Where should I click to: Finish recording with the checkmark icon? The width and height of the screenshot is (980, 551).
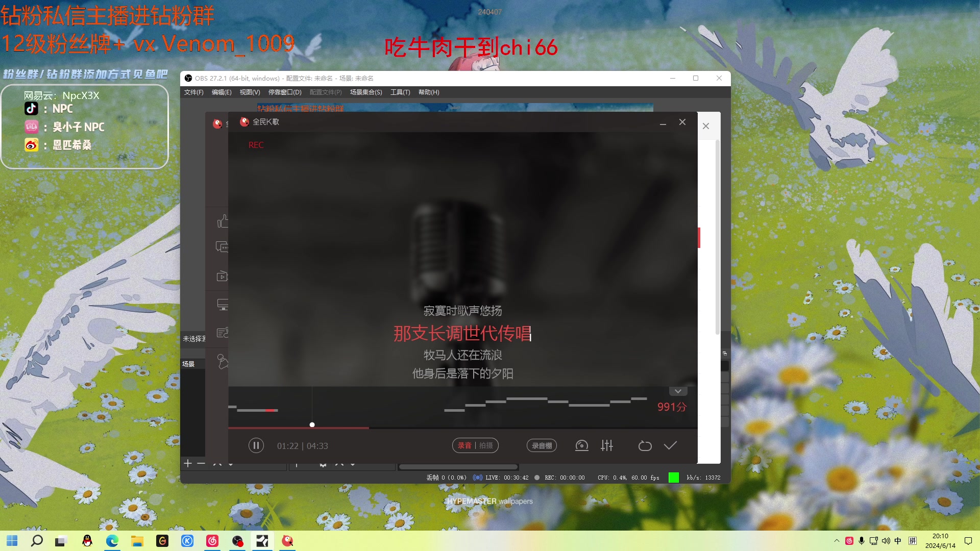tap(670, 445)
